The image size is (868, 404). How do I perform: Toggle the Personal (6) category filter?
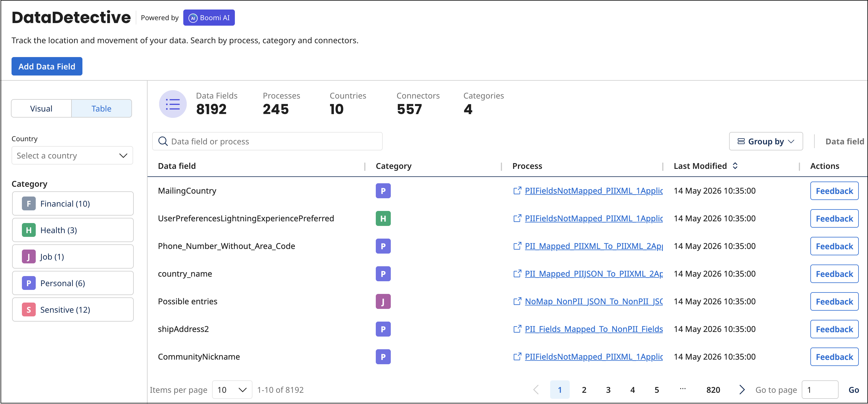(73, 283)
